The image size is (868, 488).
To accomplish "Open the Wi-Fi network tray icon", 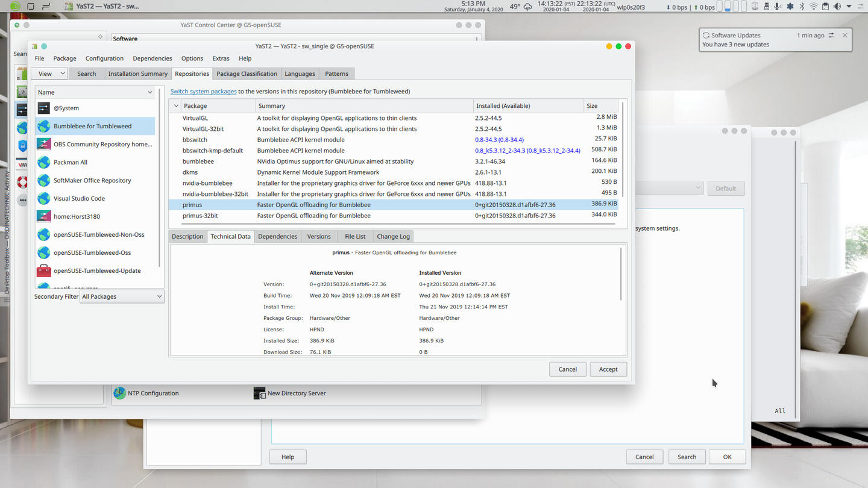I will point(814,7).
